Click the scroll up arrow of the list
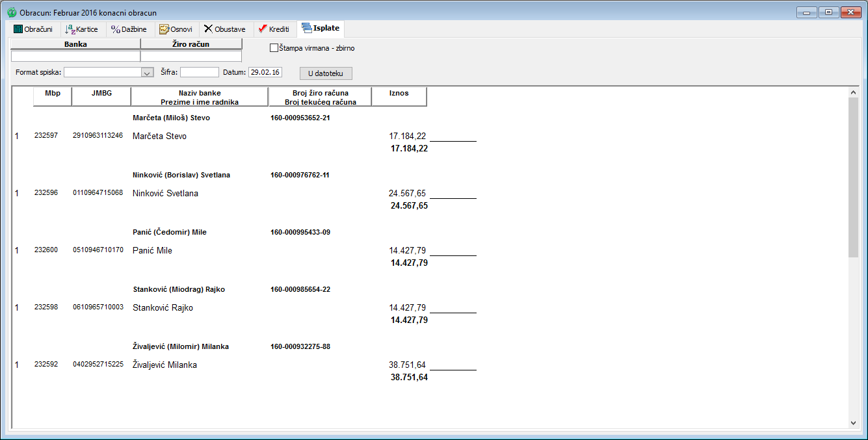Screen dimensions: 868x440 pos(854,93)
